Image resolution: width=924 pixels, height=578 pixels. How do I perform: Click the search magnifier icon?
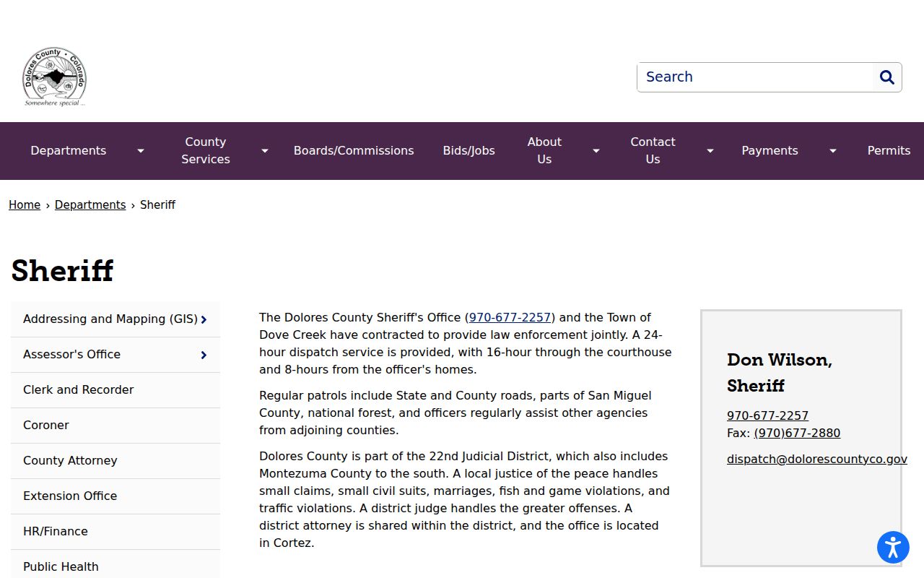[887, 77]
